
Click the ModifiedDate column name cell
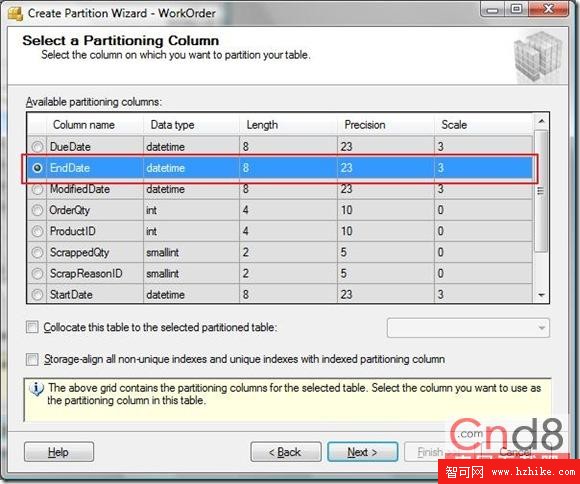point(95,189)
